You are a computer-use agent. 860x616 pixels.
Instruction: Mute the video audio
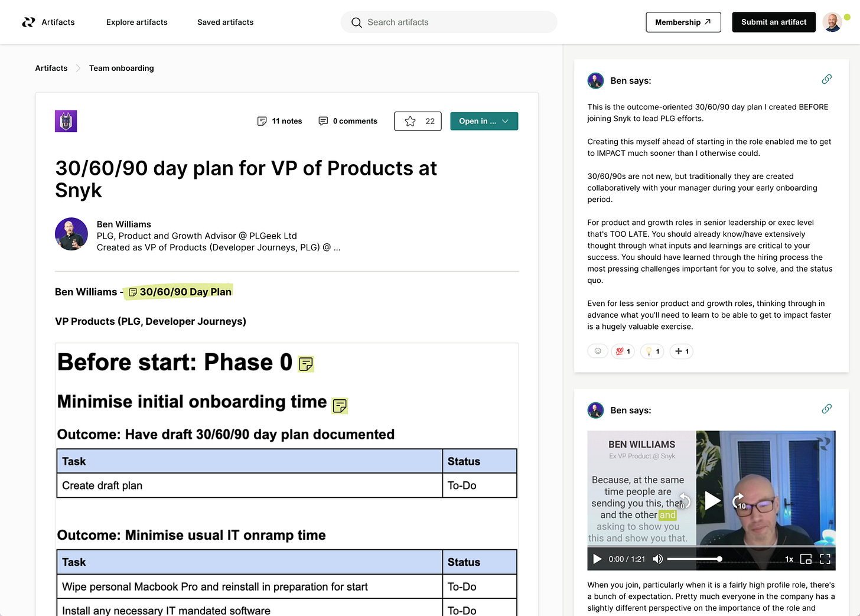657,559
